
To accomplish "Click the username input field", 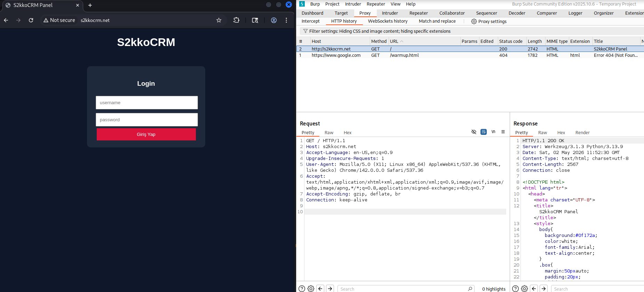I will tap(147, 103).
